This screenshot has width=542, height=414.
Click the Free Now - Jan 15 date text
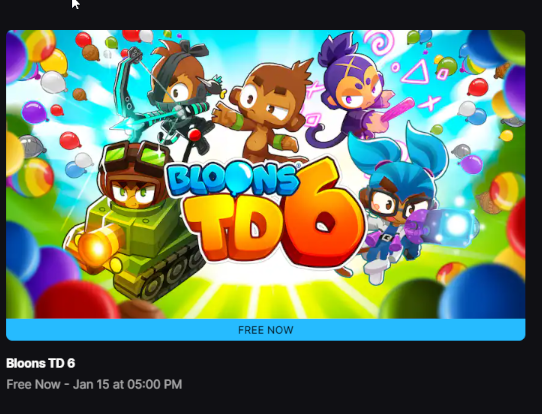94,384
